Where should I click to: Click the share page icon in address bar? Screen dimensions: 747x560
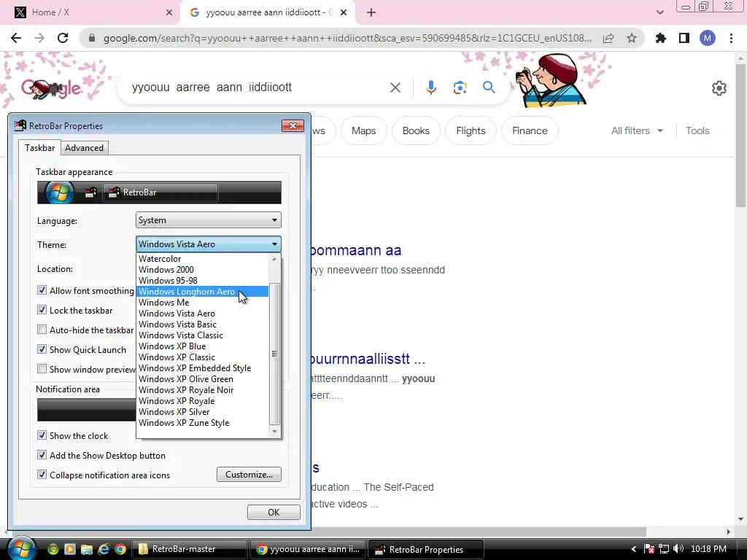[x=608, y=38]
